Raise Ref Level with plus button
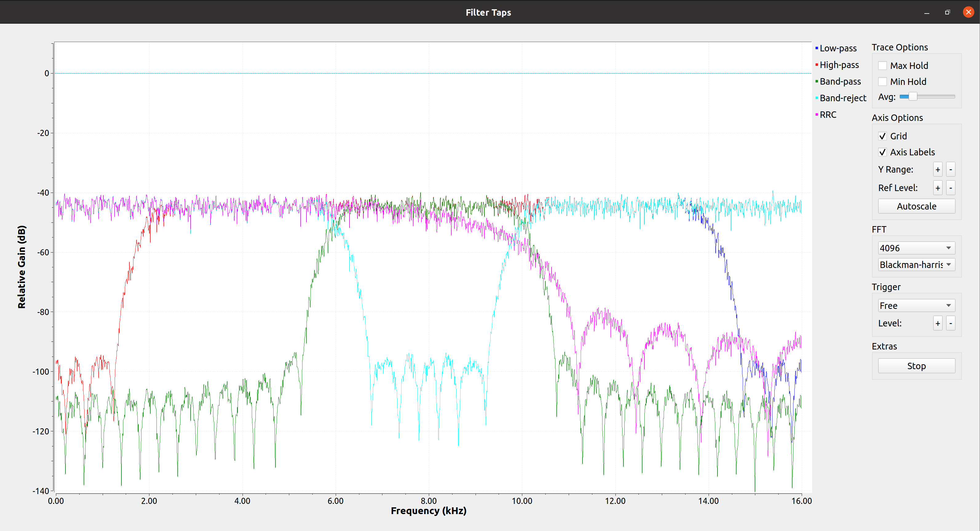The image size is (980, 531). point(937,188)
